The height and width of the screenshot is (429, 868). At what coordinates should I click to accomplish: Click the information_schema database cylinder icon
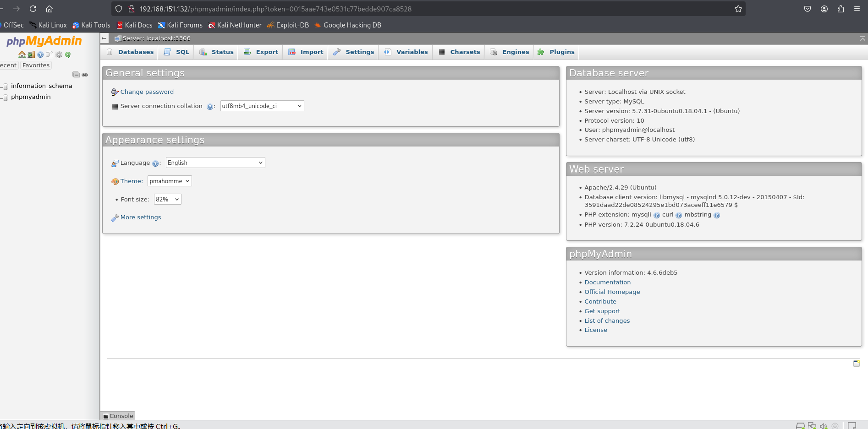click(x=5, y=86)
